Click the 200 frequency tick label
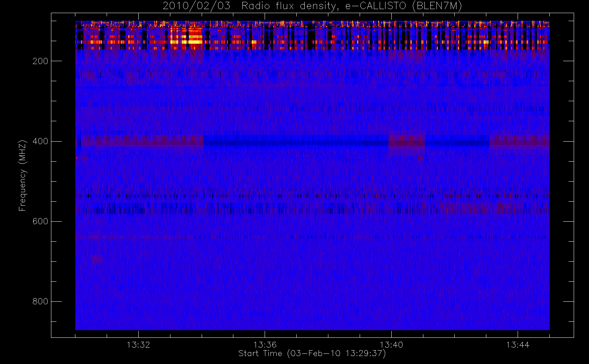 40,61
